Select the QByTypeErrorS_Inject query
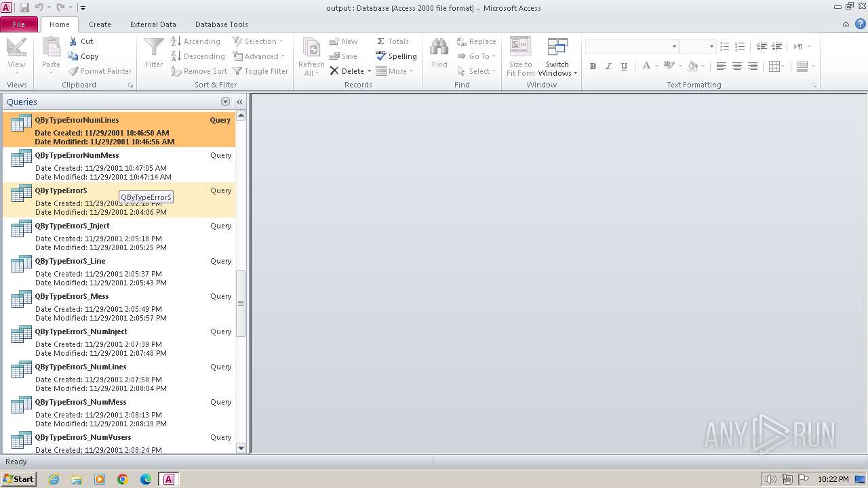This screenshot has height=488, width=868. (119, 236)
